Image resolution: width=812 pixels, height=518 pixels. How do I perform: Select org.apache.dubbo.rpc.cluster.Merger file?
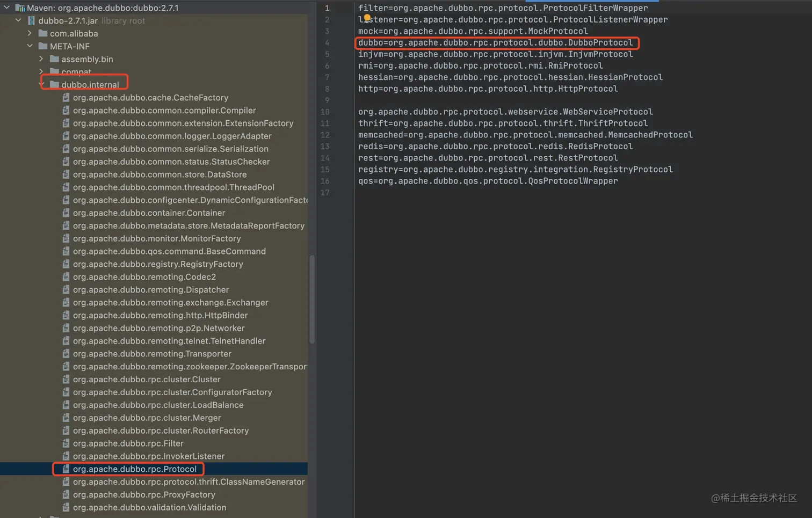pos(147,418)
